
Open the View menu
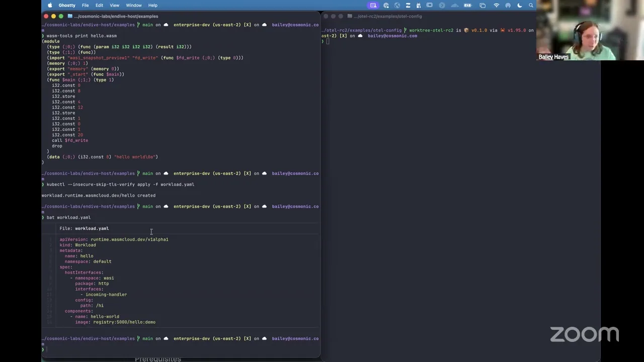114,5
